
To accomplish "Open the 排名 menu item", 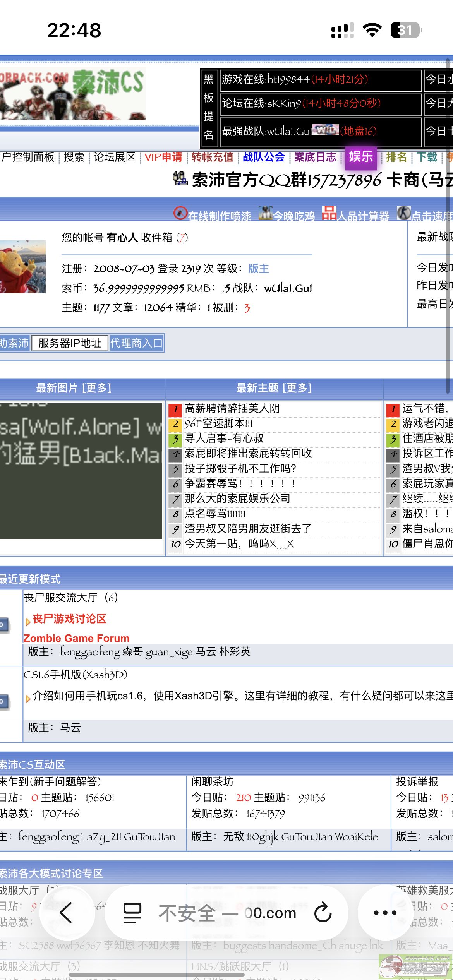I will [396, 157].
